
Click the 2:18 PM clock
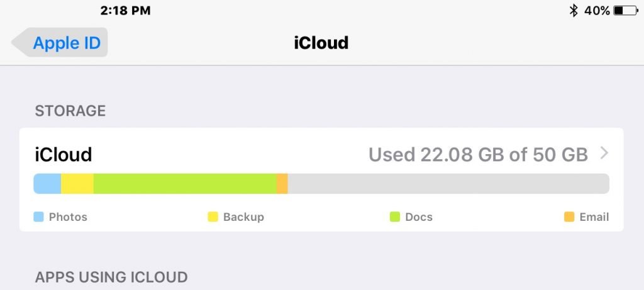pyautogui.click(x=125, y=11)
